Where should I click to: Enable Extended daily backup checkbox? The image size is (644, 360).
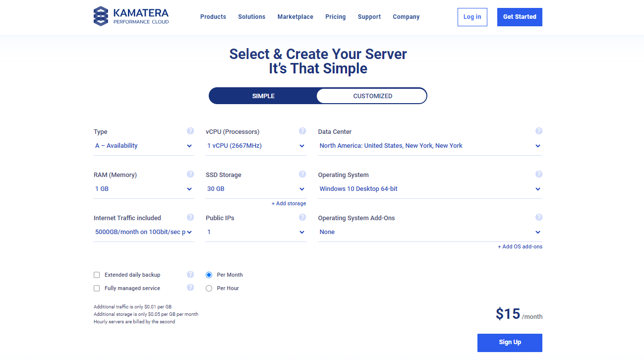(x=97, y=275)
